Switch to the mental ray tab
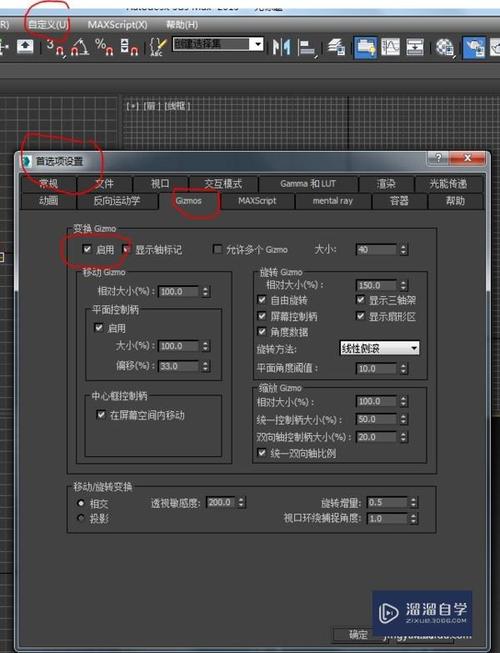 (333, 201)
